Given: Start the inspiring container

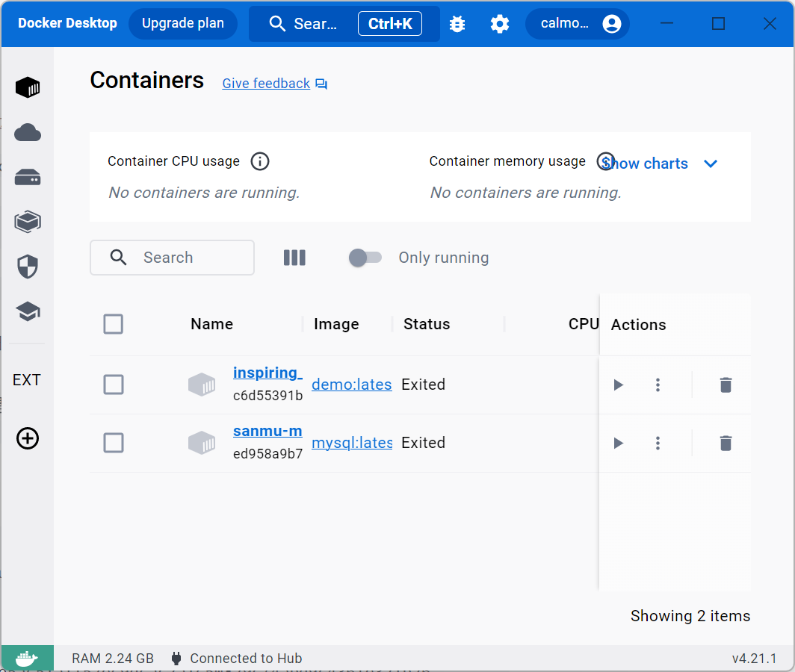Looking at the screenshot, I should (x=618, y=385).
